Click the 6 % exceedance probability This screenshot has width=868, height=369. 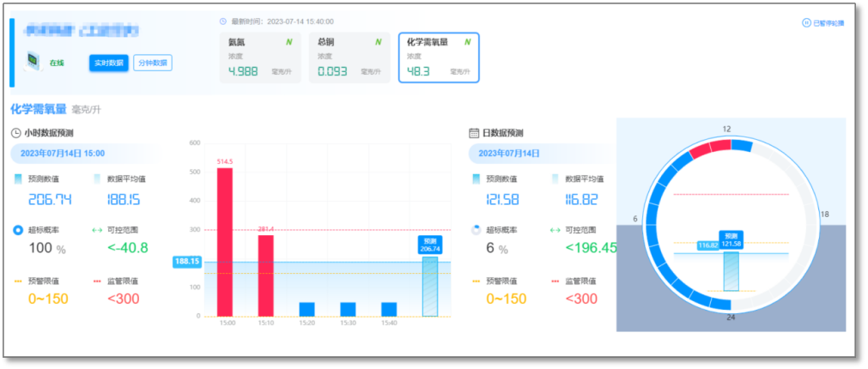pyautogui.click(x=497, y=248)
